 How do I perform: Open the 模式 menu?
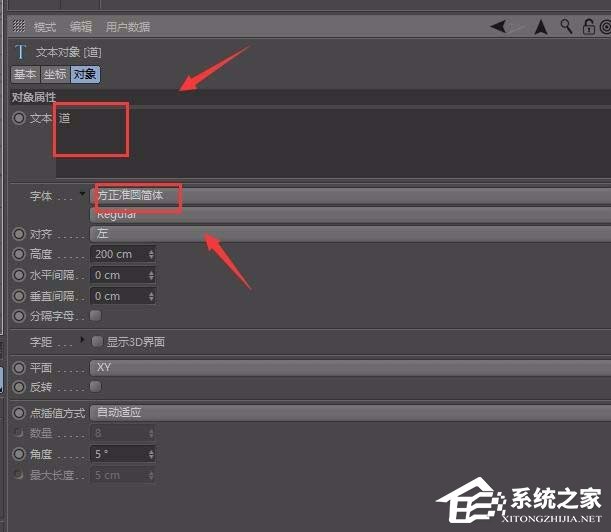(x=45, y=27)
